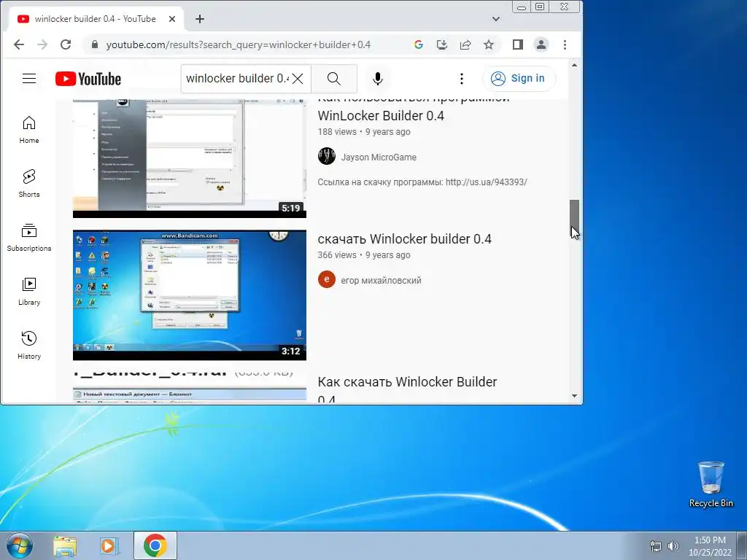
Task: Click the network tray icon
Action: click(x=656, y=546)
